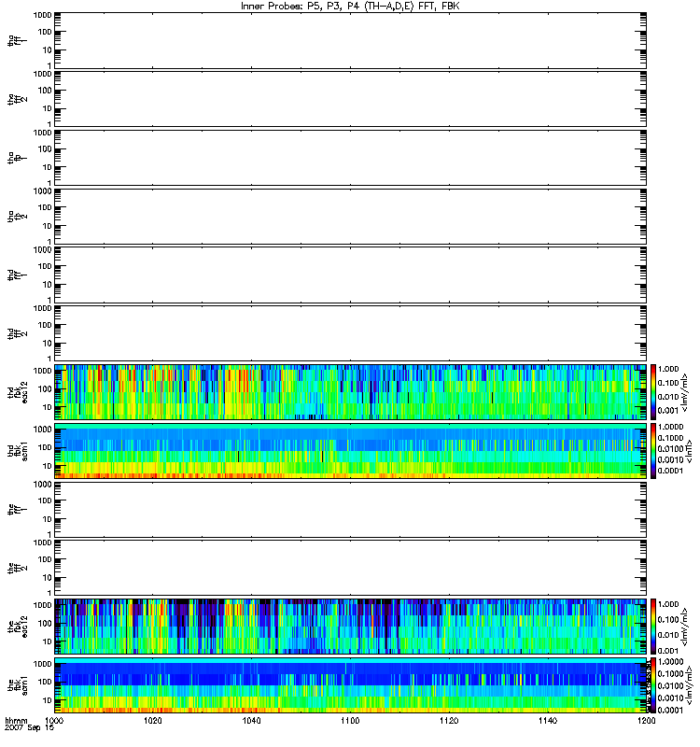
Task: Click 0.010 on the thd edc12 color scale
Action: tap(668, 397)
